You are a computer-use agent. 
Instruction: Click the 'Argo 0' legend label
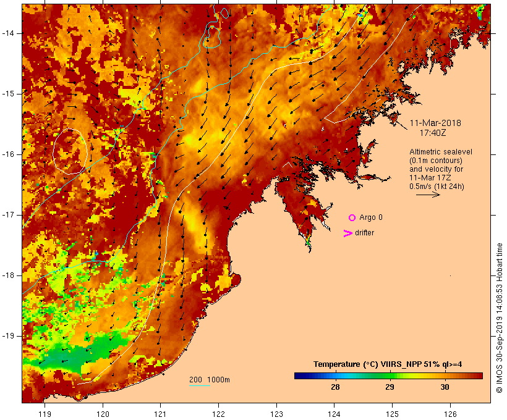371,217
